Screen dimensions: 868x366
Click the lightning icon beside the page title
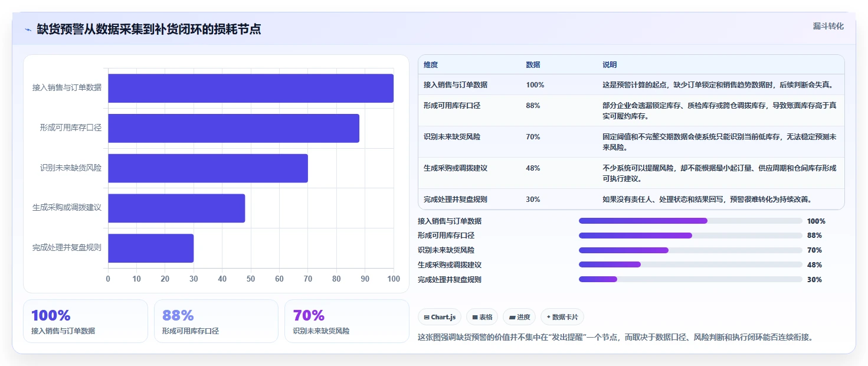click(x=28, y=30)
